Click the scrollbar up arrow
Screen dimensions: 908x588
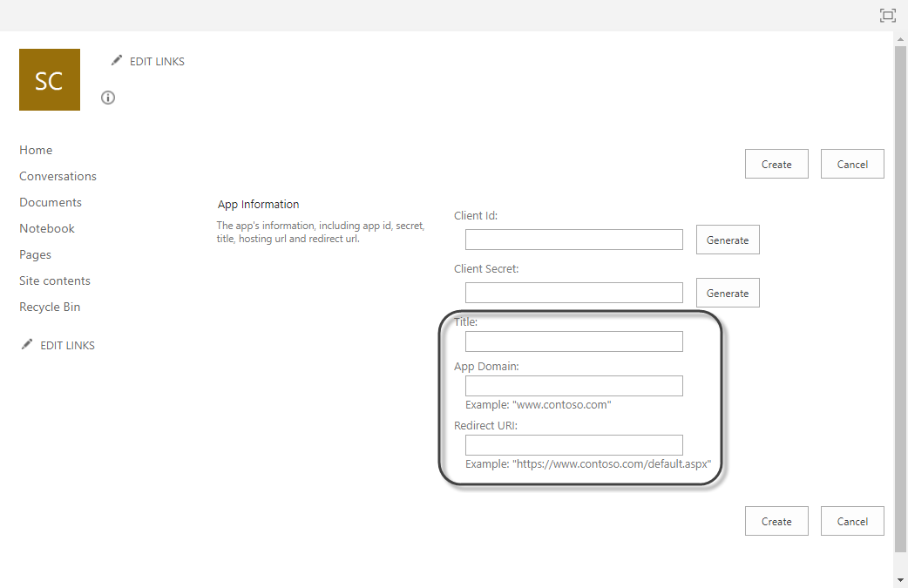pyautogui.click(x=900, y=39)
